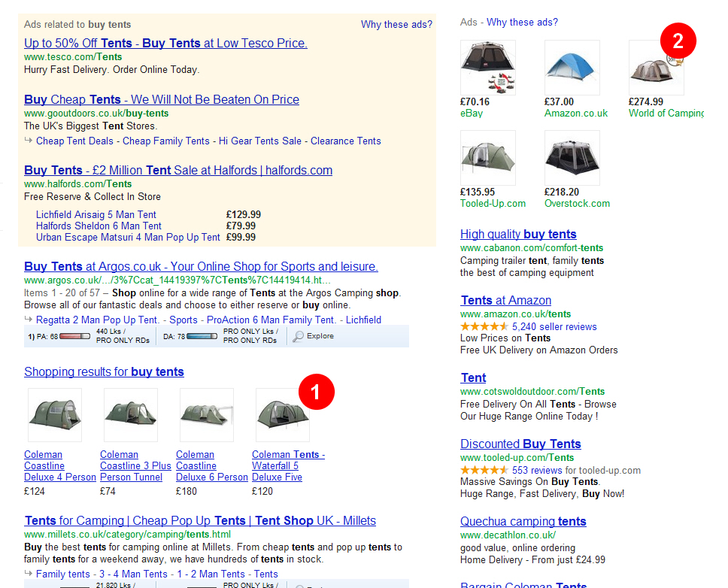The height and width of the screenshot is (588, 728).
Task: Open the Halfords £2 Million Tent Sale ad
Action: 178,171
